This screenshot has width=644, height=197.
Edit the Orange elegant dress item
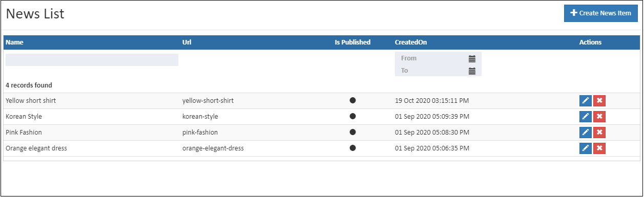(x=586, y=148)
